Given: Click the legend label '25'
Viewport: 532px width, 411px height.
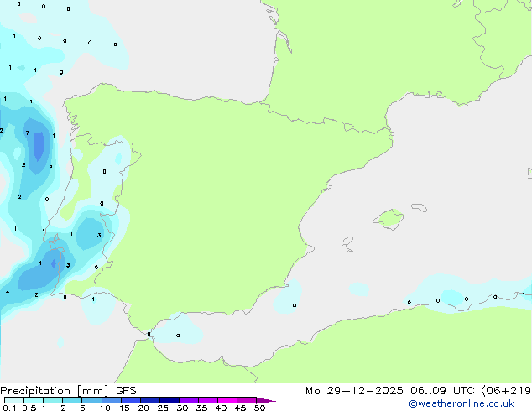Looking at the screenshot, I should 163,408.
